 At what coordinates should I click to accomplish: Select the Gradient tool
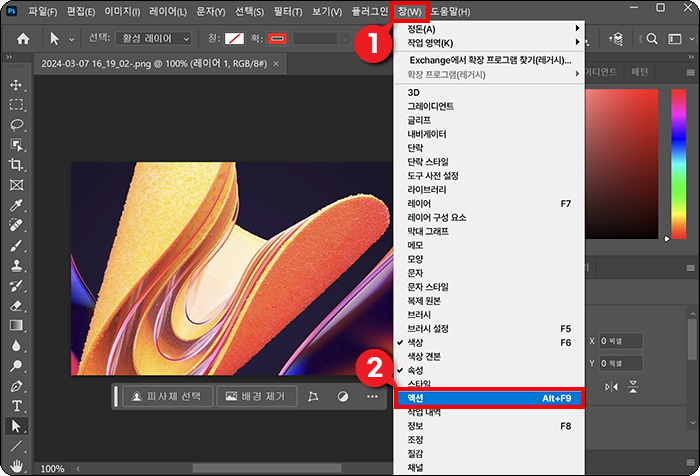coord(17,326)
